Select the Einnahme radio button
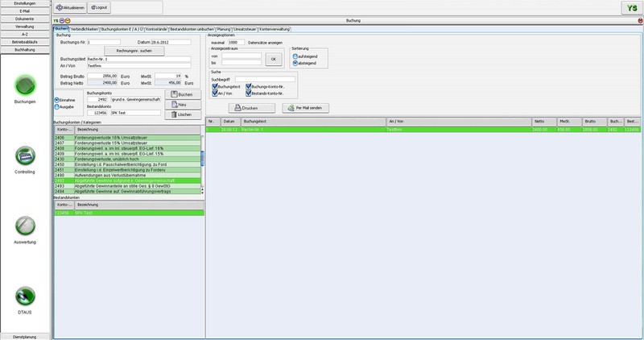 (57, 100)
